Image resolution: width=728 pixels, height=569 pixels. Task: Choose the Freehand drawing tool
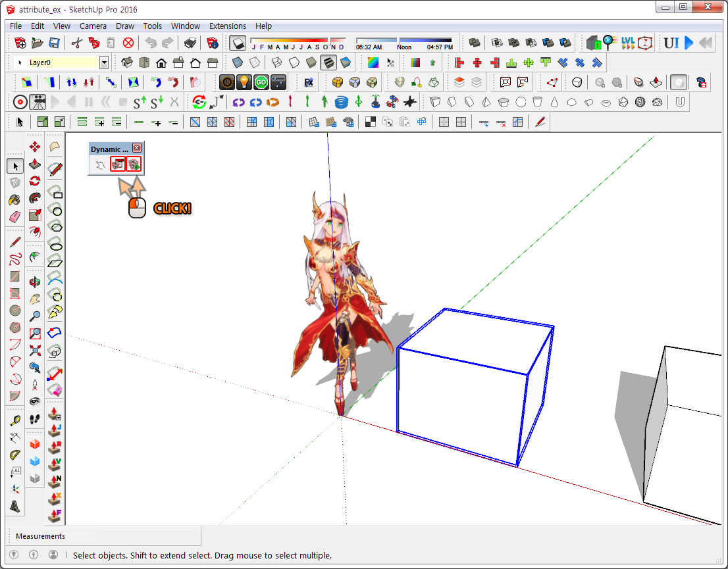(x=15, y=259)
